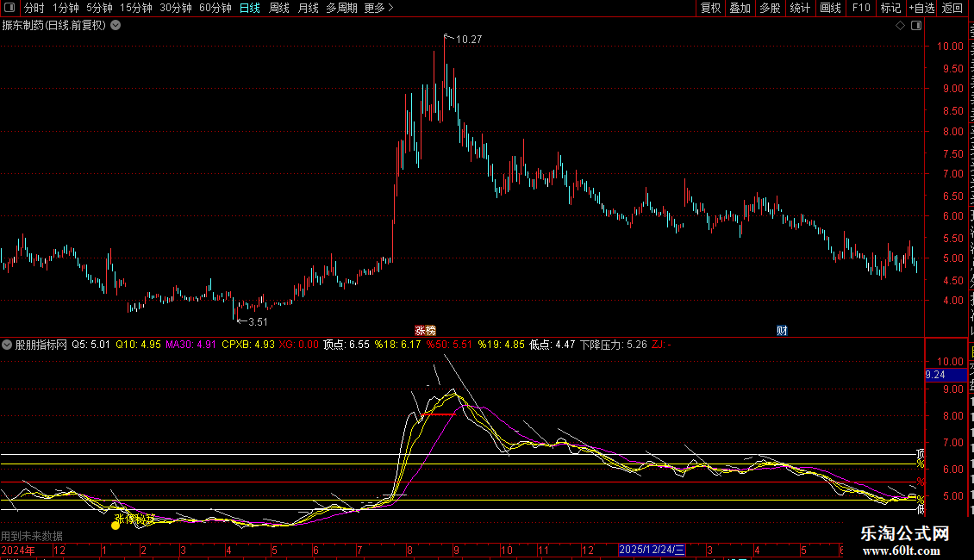The height and width of the screenshot is (560, 974).
Task: Click the Q10: 4.95 indicator value
Action: pos(138,345)
